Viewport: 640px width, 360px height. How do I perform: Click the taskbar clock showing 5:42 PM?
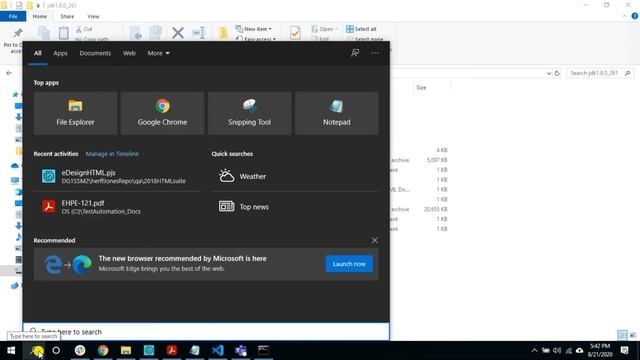(600, 350)
